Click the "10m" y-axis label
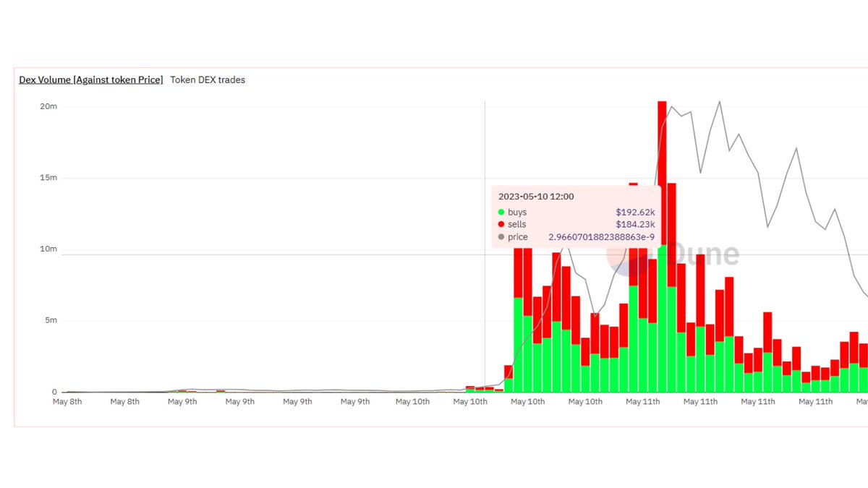 coord(49,249)
